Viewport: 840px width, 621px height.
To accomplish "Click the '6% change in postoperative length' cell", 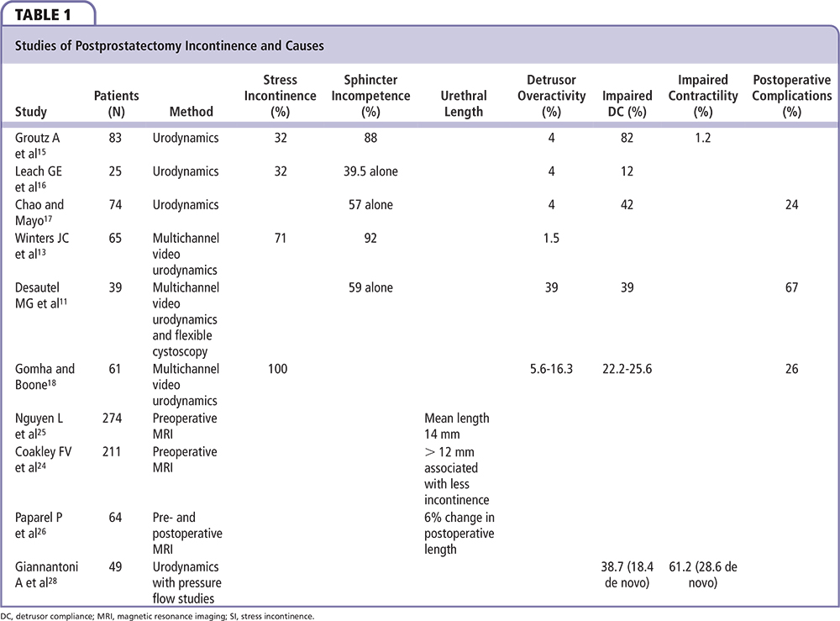I will [x=459, y=534].
